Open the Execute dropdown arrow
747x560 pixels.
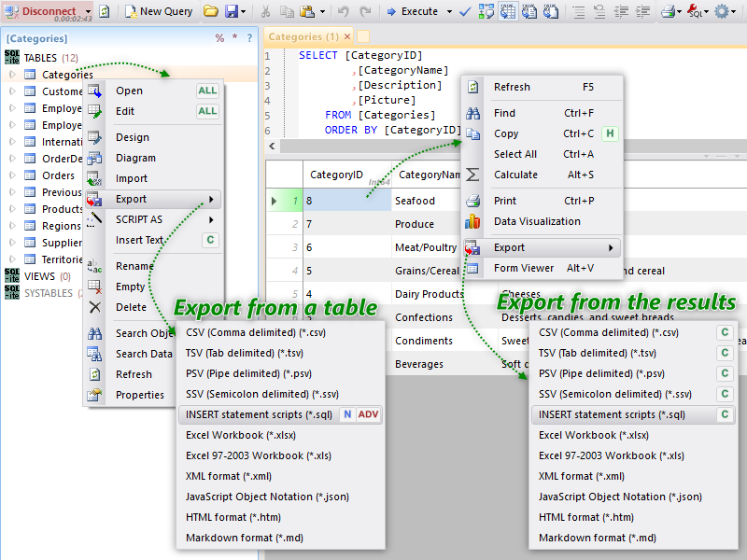click(449, 11)
